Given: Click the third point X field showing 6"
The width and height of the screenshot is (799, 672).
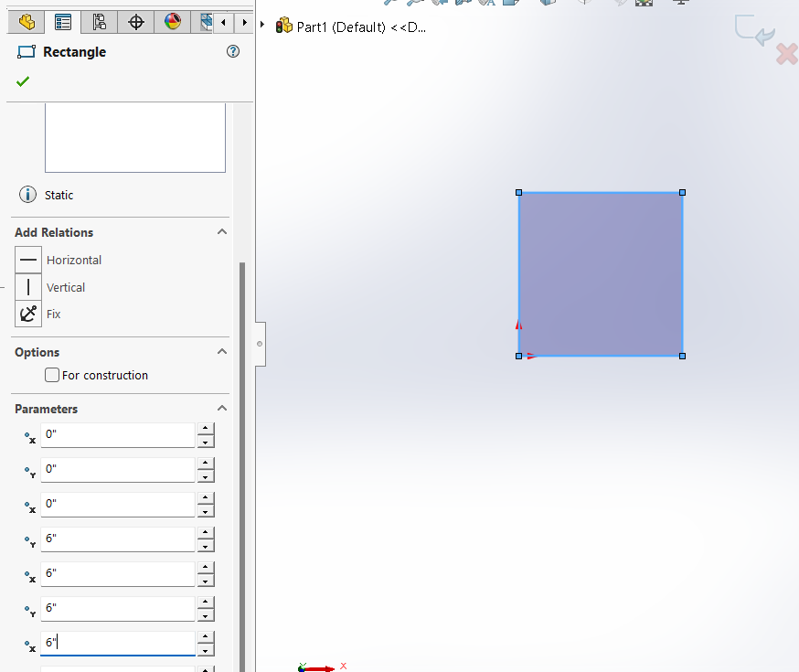Looking at the screenshot, I should pyautogui.click(x=118, y=574).
